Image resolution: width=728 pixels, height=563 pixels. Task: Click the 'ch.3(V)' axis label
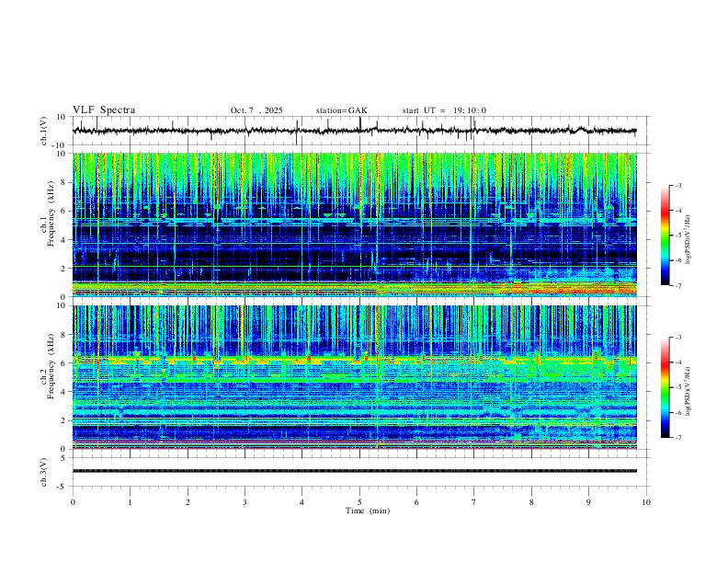tap(44, 473)
